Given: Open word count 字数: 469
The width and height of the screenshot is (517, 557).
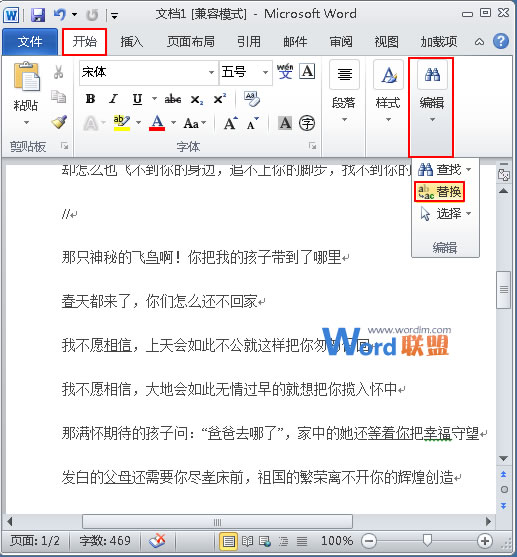Looking at the screenshot, I should (105, 541).
